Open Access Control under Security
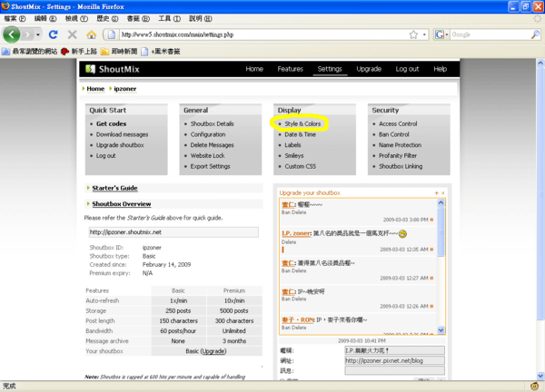 pos(398,123)
